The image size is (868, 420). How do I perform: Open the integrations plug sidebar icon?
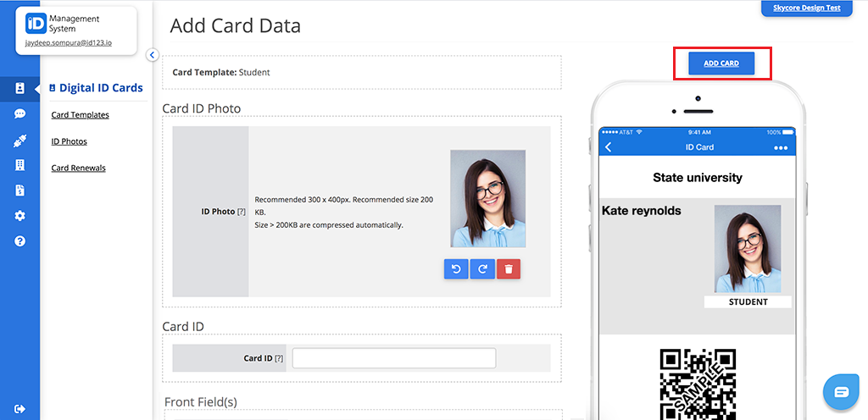[20, 141]
